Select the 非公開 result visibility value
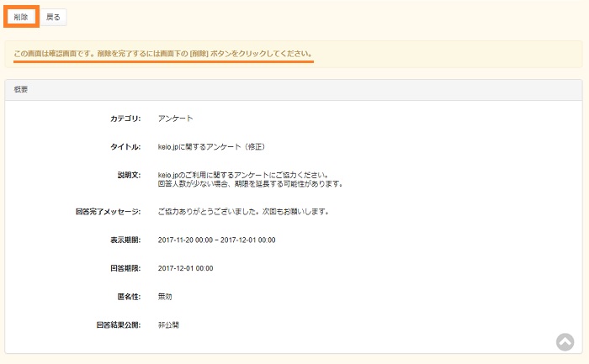The height and width of the screenshot is (364, 589). (168, 324)
